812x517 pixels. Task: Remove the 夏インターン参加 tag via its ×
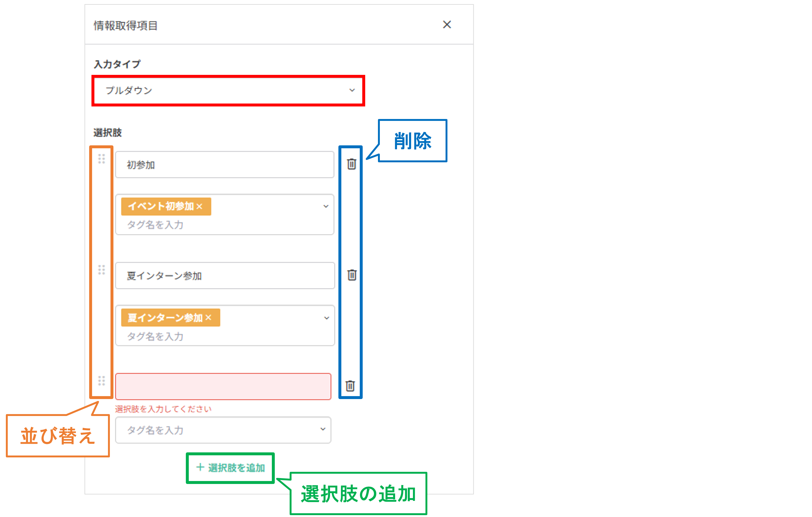click(208, 317)
